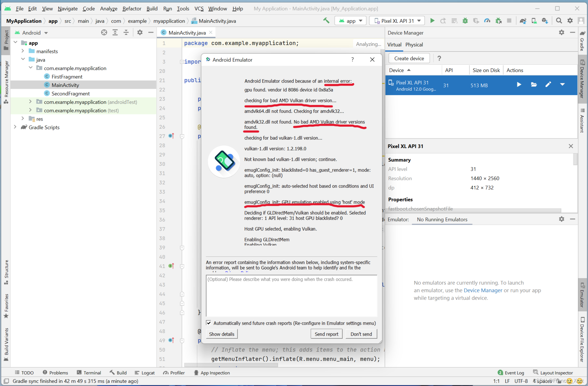Collapse the java folder in the project tree
The width and height of the screenshot is (588, 386).
click(x=23, y=59)
